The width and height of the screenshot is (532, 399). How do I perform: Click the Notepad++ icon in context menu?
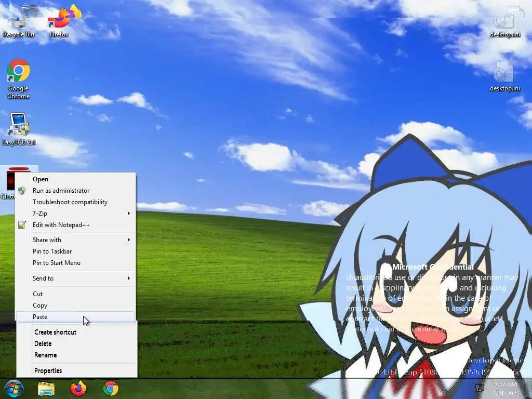click(22, 224)
